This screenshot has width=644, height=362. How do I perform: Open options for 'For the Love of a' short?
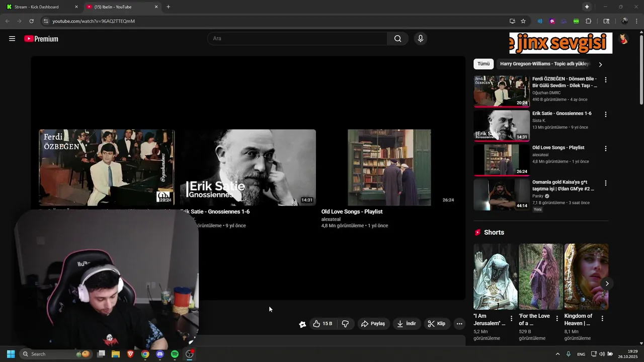tap(557, 318)
